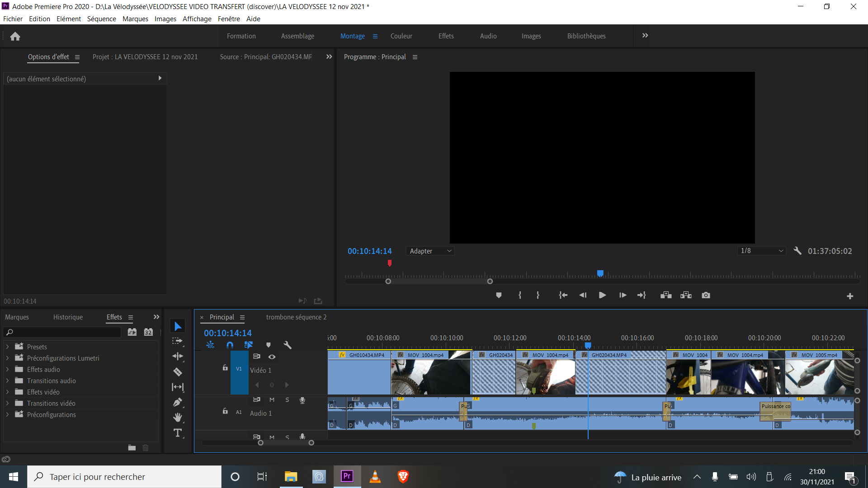Select the Ripple Edit tool
The height and width of the screenshot is (488, 868).
coord(178,356)
